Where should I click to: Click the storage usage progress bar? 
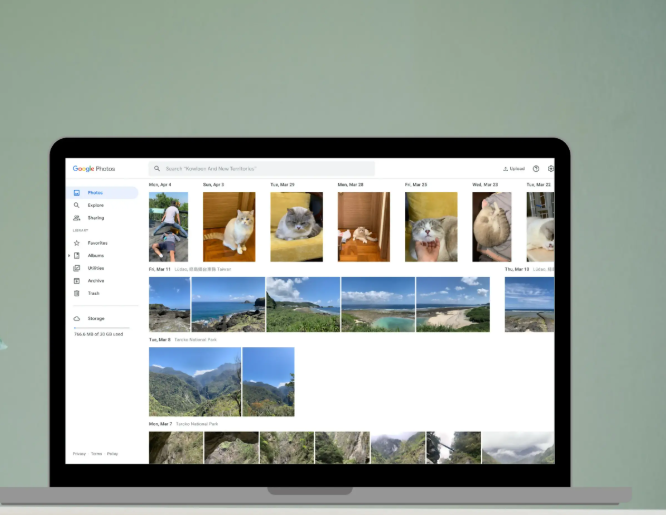102,328
